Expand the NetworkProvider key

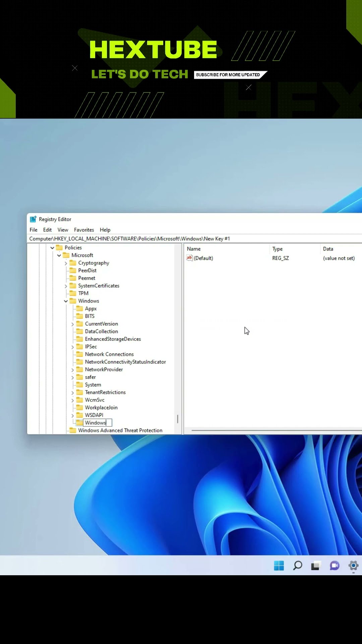72,370
